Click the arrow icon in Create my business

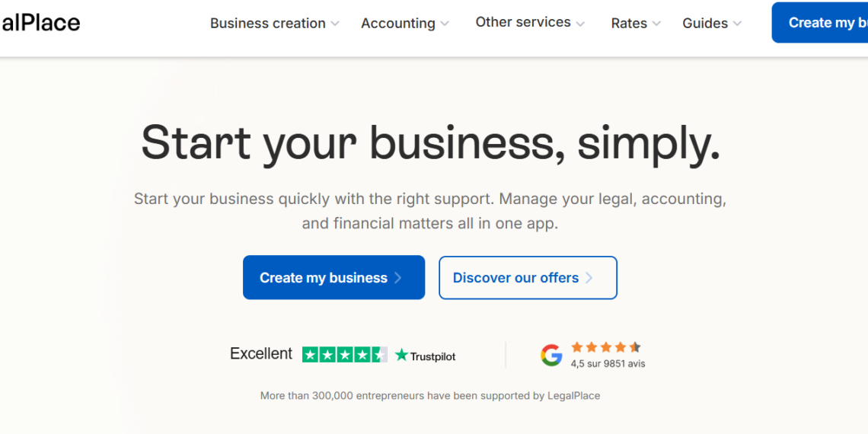398,278
